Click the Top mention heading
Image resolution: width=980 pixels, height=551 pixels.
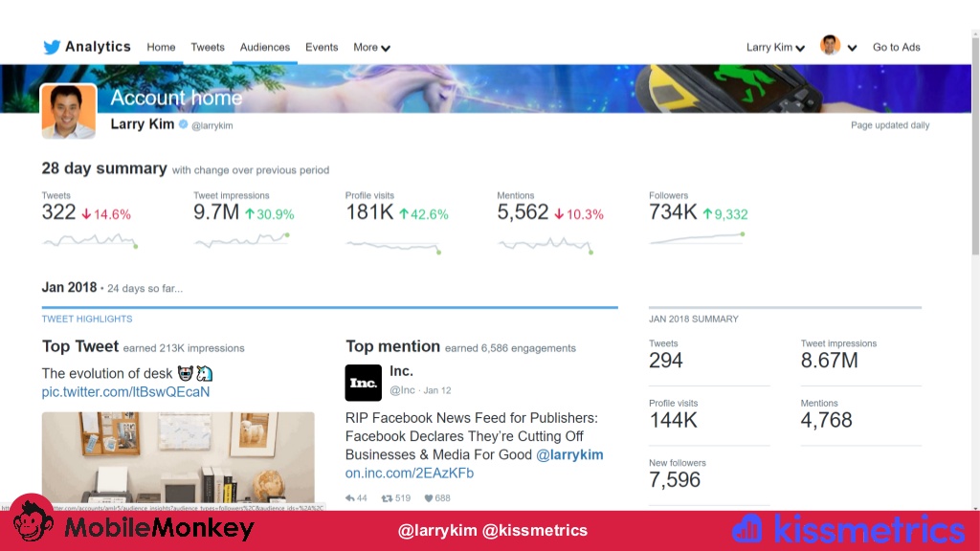[x=392, y=346]
